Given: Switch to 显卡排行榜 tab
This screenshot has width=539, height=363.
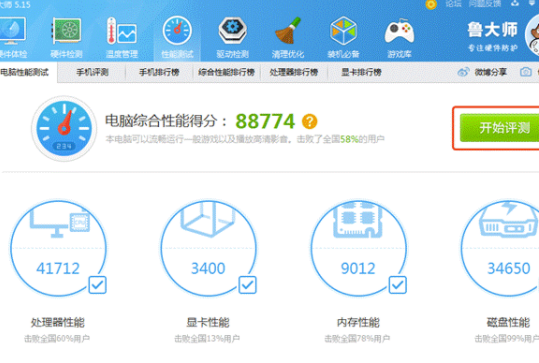Looking at the screenshot, I should tap(361, 72).
